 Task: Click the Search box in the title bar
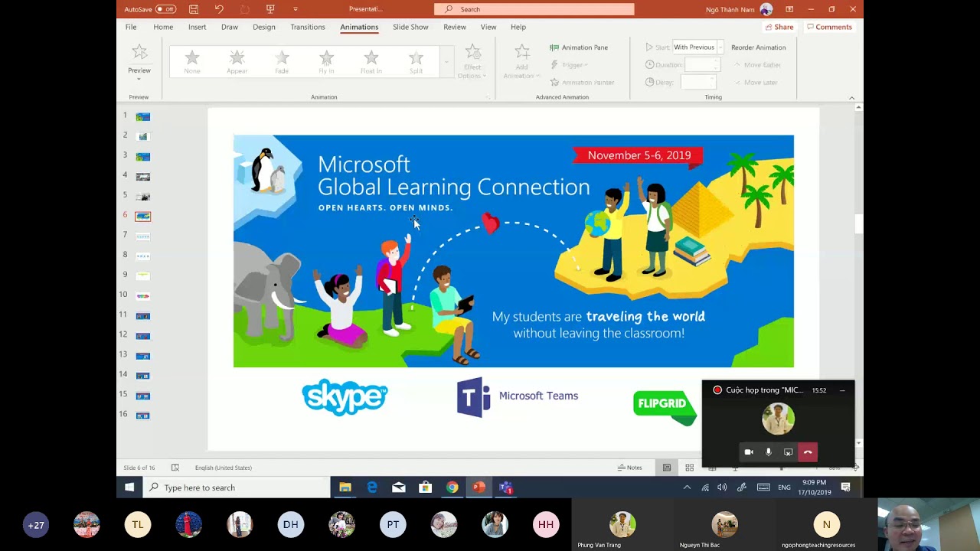click(534, 9)
